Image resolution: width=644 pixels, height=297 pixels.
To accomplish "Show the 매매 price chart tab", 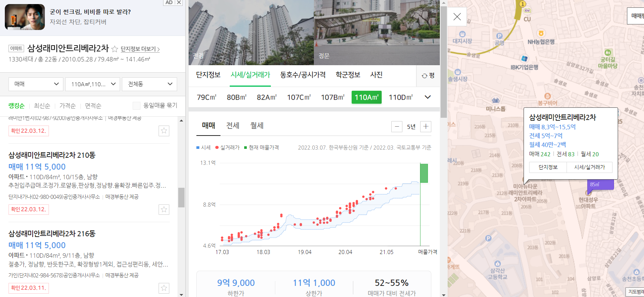I will [x=209, y=126].
